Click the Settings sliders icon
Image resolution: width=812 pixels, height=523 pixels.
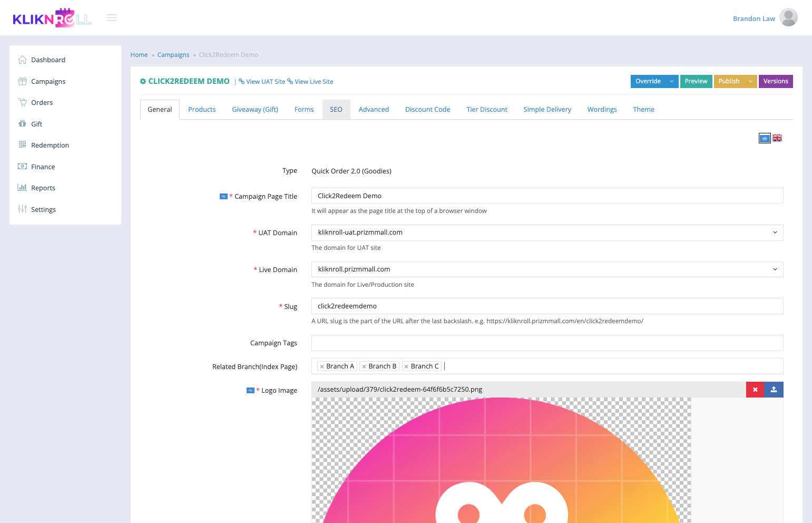(x=22, y=209)
